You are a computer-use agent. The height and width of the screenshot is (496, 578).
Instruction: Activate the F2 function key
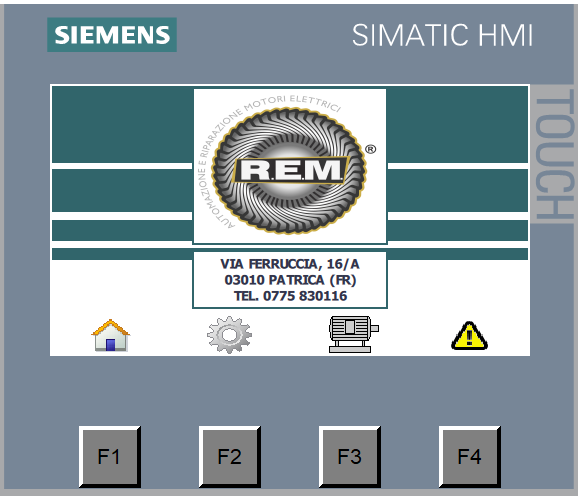point(230,457)
